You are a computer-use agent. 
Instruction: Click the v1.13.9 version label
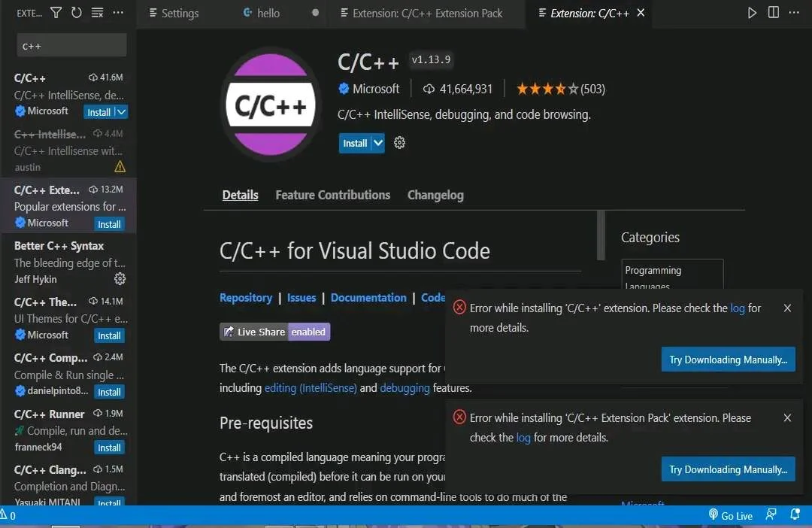pyautogui.click(x=431, y=59)
